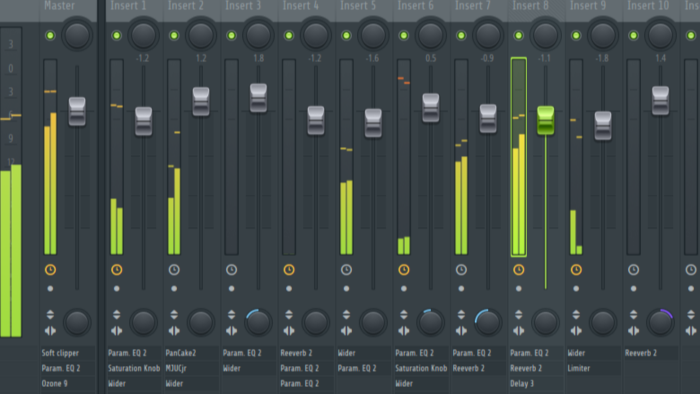
Task: Click Insert 3 stereo separation knob
Action: pos(258,322)
